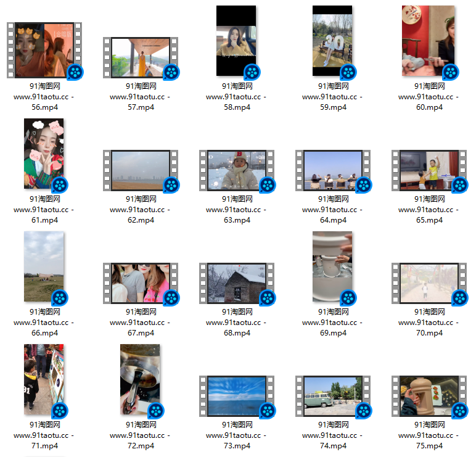476x457 pixels.
Task: Click the player badge icon on 59.mp4
Action: pos(348,72)
